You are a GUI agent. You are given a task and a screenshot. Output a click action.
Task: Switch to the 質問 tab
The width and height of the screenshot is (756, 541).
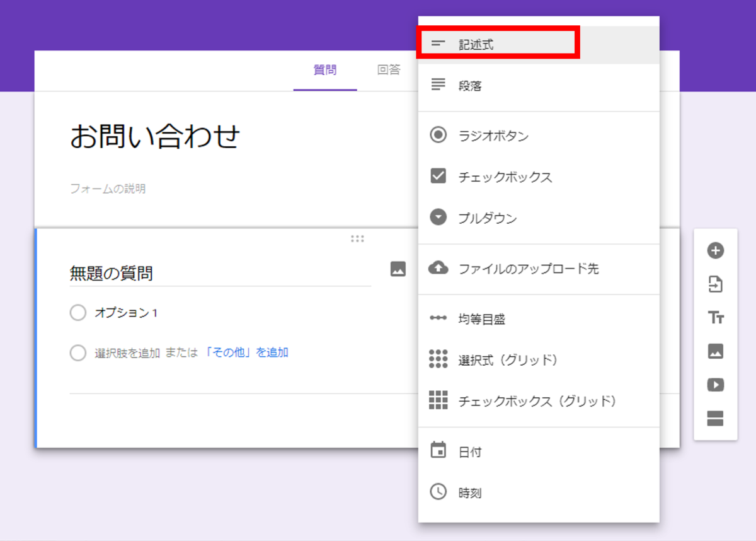tap(325, 70)
